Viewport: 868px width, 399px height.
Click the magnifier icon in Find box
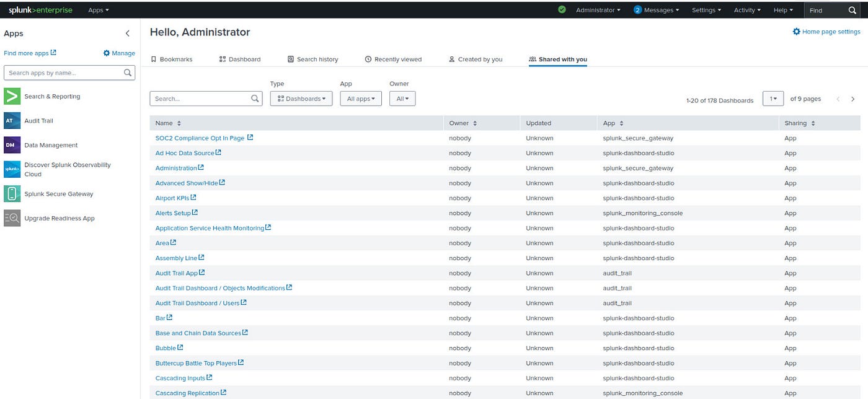click(852, 10)
